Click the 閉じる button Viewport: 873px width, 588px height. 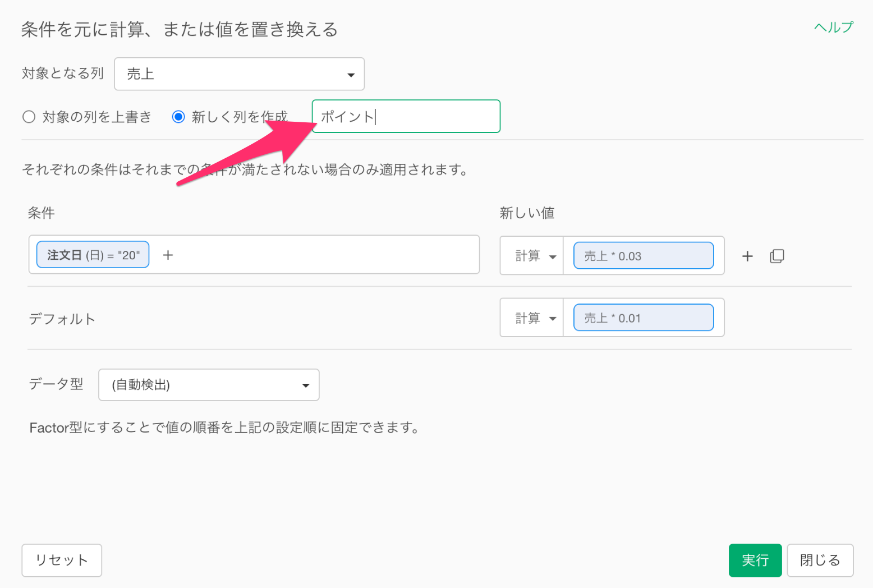click(x=820, y=560)
